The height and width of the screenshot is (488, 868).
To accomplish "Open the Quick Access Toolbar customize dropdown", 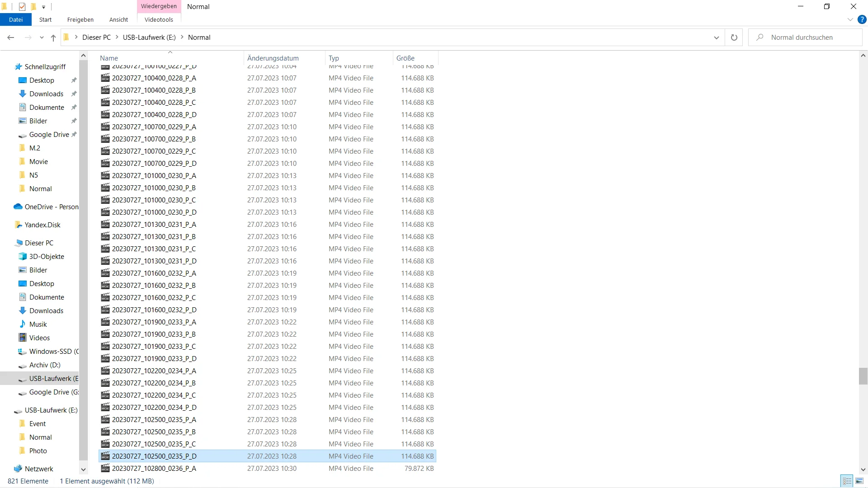I will 43,7.
